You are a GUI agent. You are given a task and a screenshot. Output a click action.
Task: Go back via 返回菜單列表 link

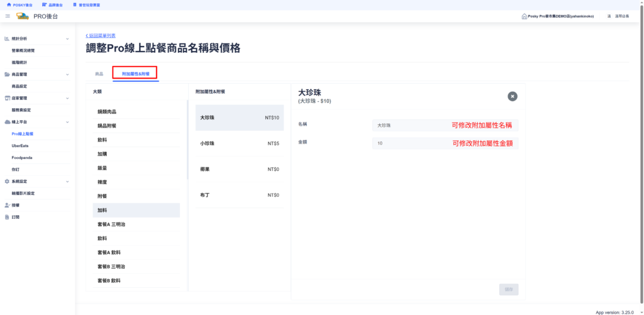pyautogui.click(x=101, y=36)
